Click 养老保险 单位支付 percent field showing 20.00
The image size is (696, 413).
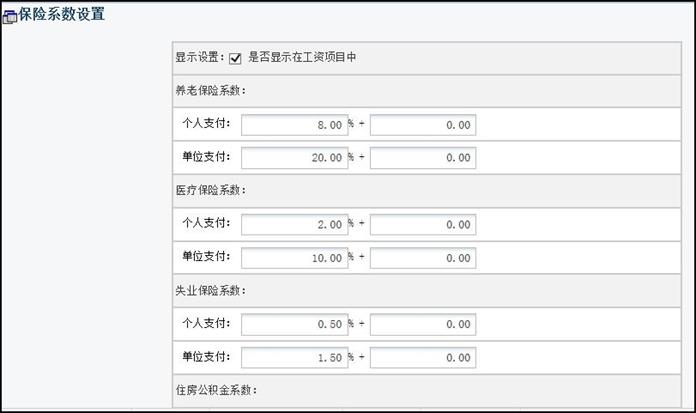coord(294,158)
